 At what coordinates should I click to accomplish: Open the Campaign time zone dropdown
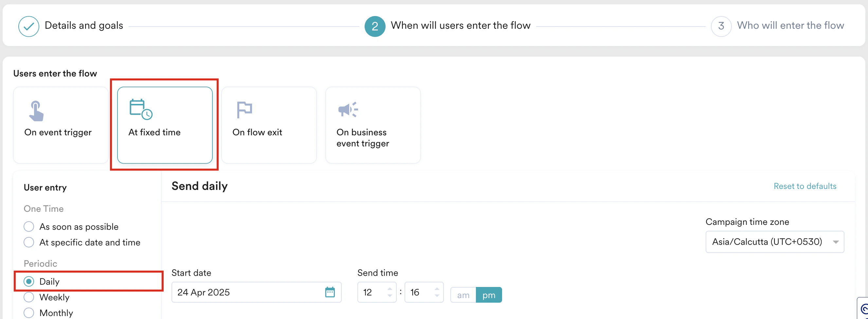[774, 242]
